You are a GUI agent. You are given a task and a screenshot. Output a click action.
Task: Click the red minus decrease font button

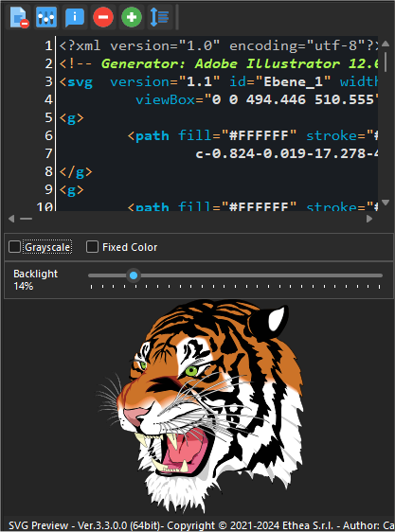tap(103, 17)
